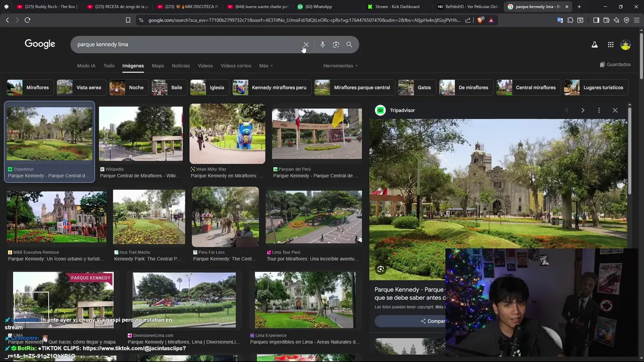Open the Guardados saved items link
Screen dimensions: 644x362
(615, 64)
